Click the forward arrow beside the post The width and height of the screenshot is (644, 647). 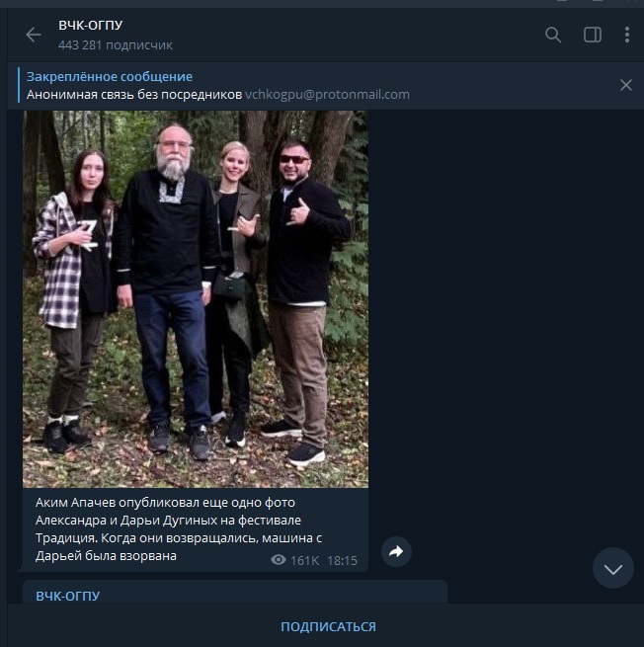click(x=396, y=551)
